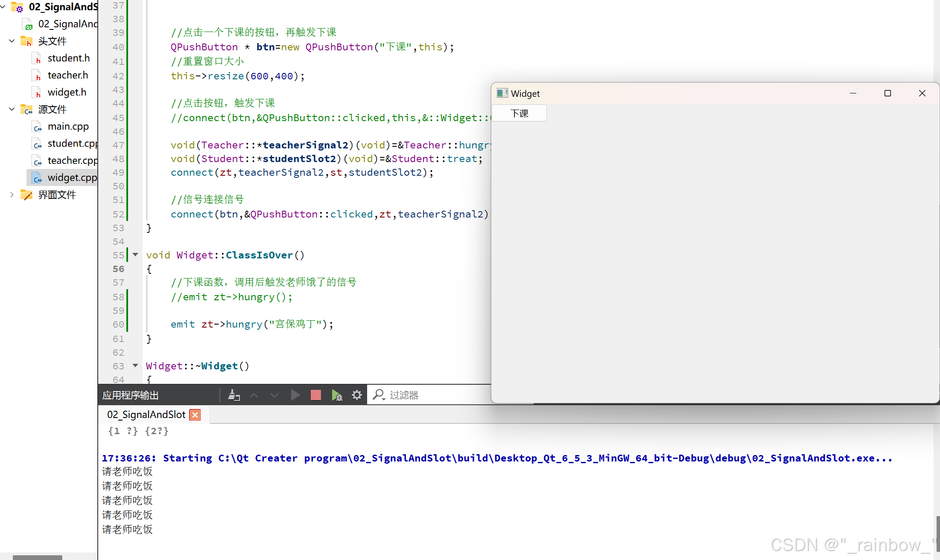Click the 下课 button in Widget window
This screenshot has width=940, height=560.
click(519, 113)
